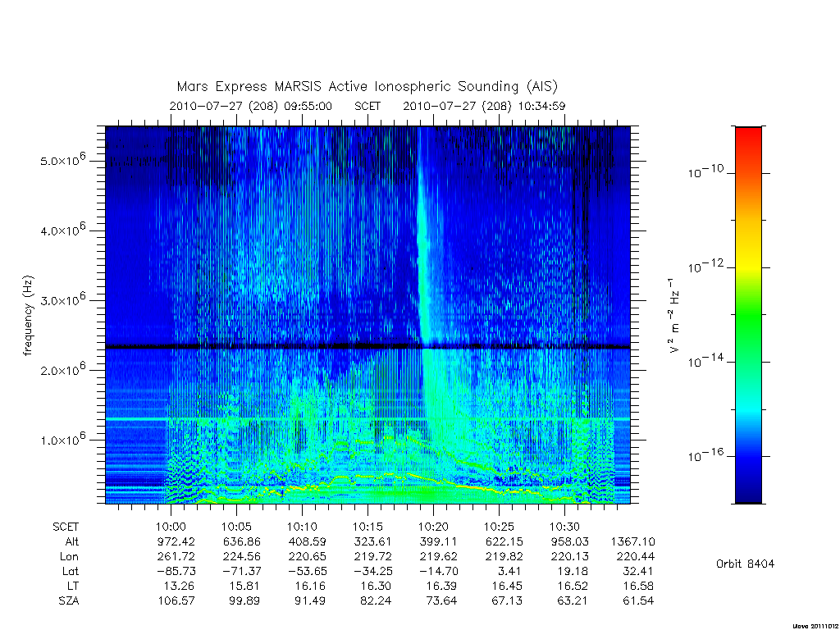Viewport: 840px width, 630px height.
Task: Click the black horizontal band in spectrogram
Action: pos(367,347)
